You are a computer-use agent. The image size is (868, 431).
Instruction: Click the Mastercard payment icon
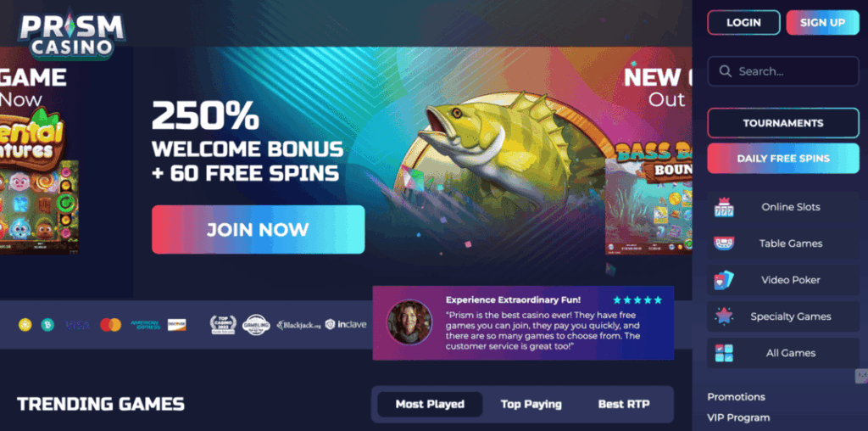(x=111, y=325)
